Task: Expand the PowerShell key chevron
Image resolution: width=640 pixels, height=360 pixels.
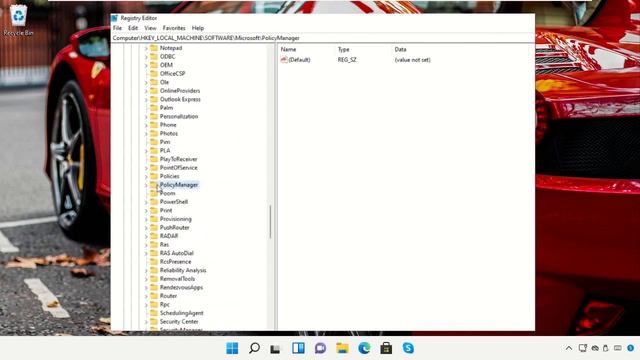Action: (x=146, y=202)
